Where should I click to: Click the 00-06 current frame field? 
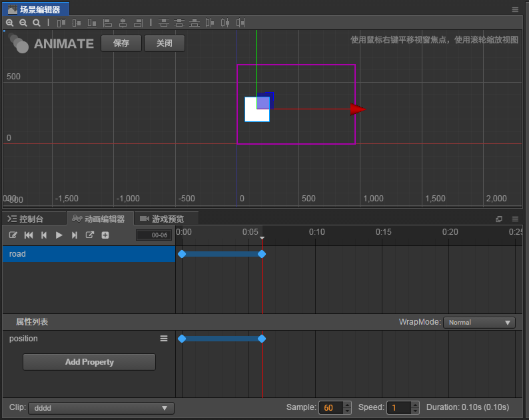click(x=154, y=235)
